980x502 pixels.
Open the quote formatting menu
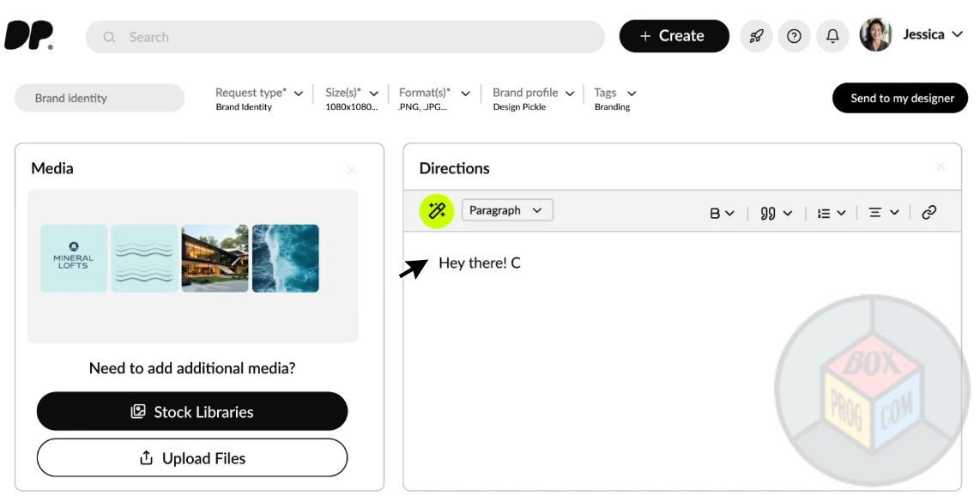(x=776, y=213)
